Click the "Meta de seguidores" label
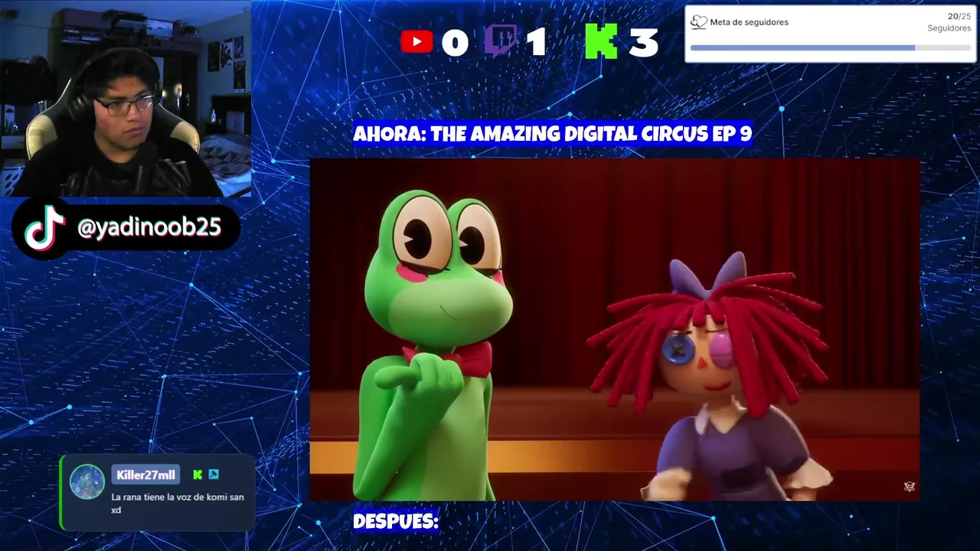The width and height of the screenshot is (980, 551). 749,22
